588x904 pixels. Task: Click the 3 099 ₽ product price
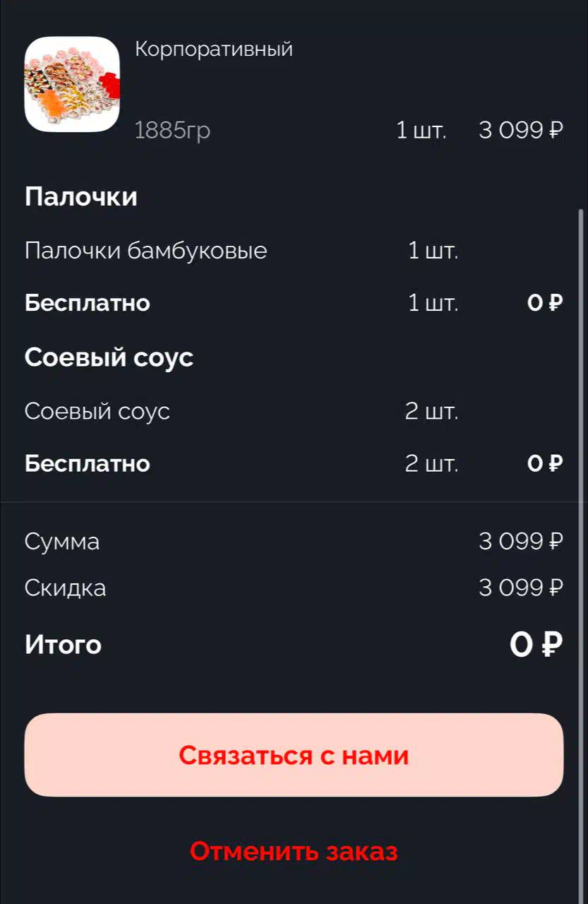[521, 130]
